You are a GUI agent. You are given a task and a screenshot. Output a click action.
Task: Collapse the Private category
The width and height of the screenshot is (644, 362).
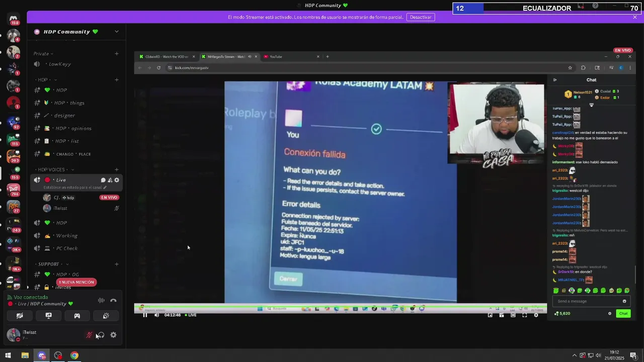[x=43, y=54]
